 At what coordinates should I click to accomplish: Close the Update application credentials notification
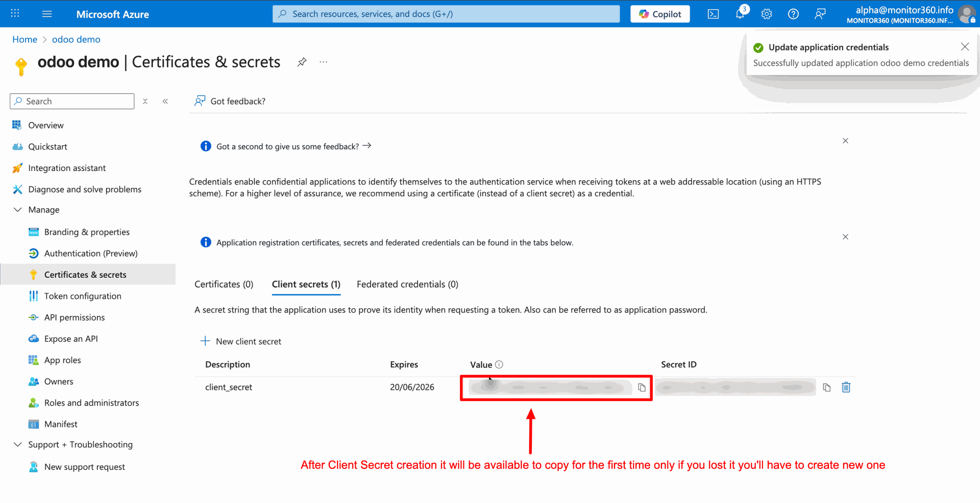pos(965,47)
